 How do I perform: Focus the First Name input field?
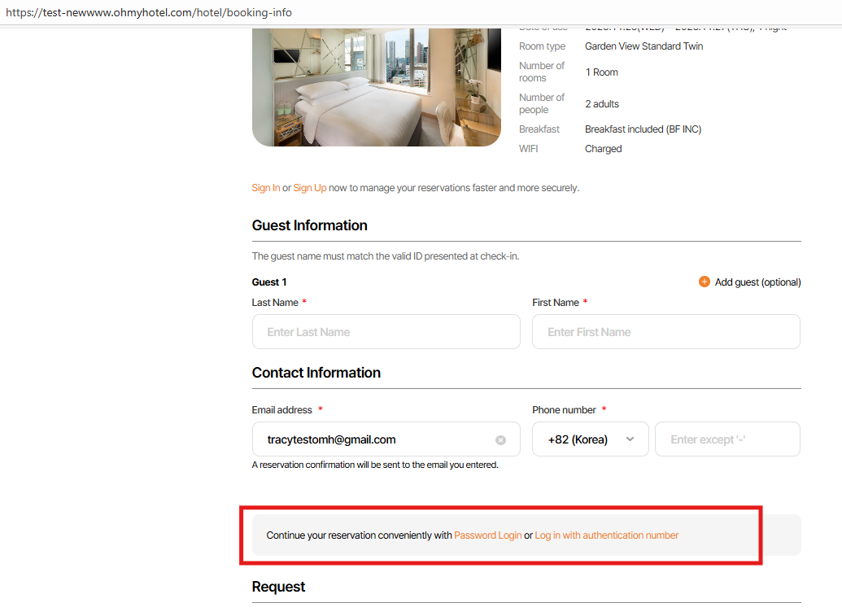[x=665, y=332]
